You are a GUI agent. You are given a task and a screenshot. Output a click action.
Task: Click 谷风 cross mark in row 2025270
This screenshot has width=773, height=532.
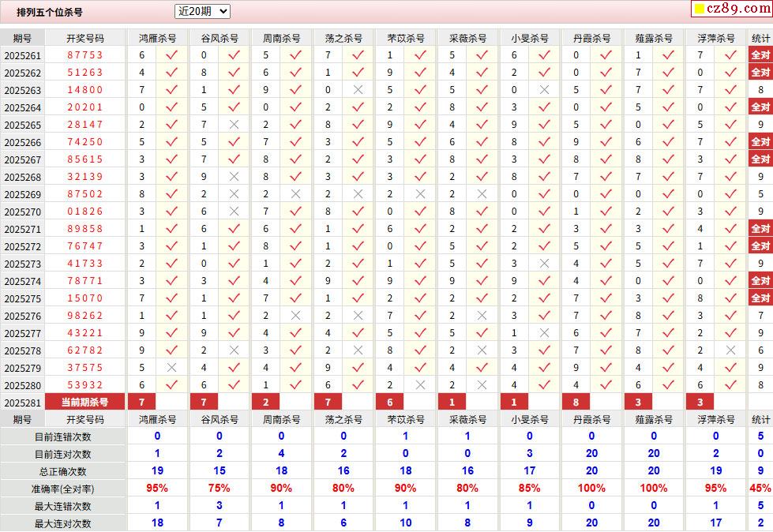coord(235,212)
